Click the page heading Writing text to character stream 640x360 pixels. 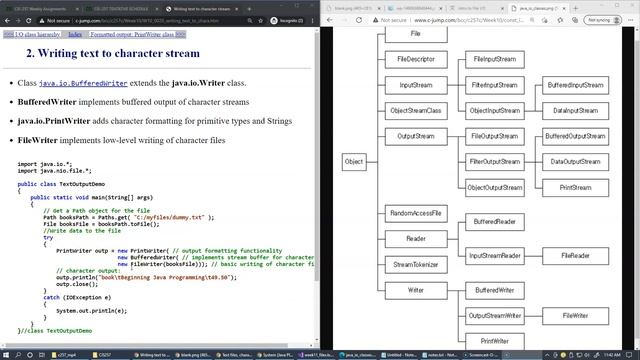(113, 53)
